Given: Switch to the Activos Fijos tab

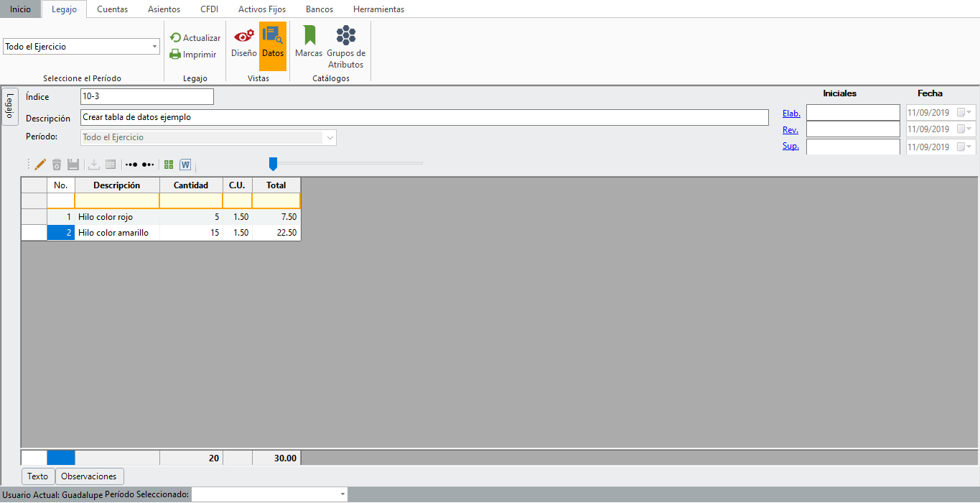Looking at the screenshot, I should (x=261, y=9).
